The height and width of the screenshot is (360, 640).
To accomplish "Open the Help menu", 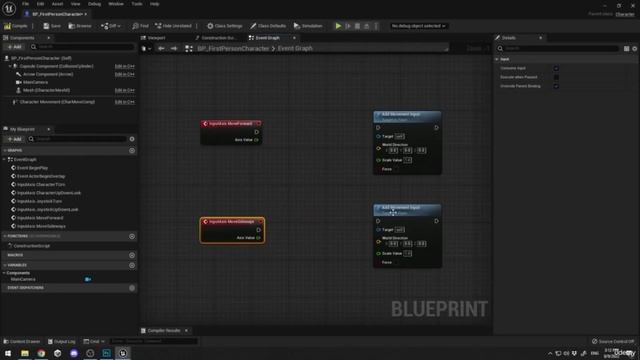I will coord(154,4).
